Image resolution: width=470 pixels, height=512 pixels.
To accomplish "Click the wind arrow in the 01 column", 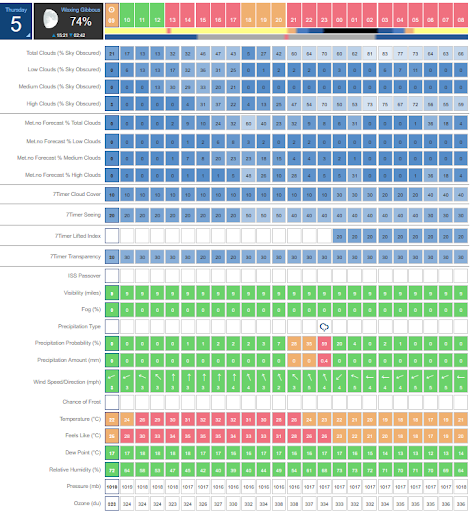I will tap(355, 377).
